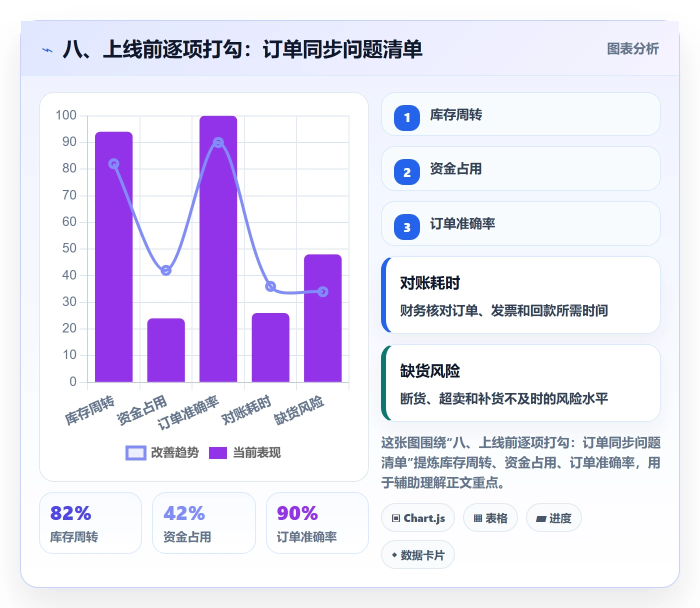Click the number 2 badge for 资金占用
The width and height of the screenshot is (700, 608).
tap(407, 172)
